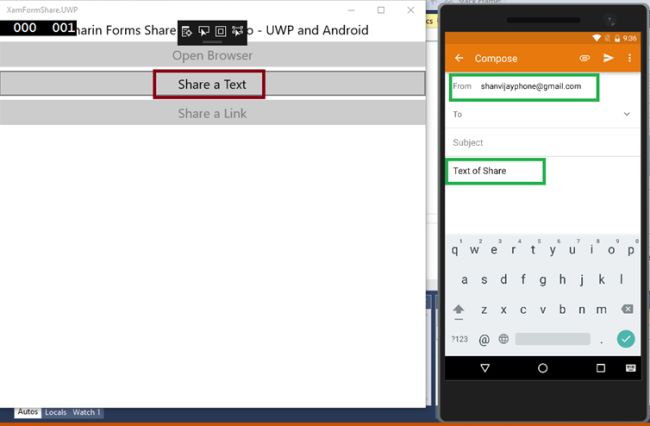The width and height of the screenshot is (650, 426).
Task: Tap the To recipient field
Action: (x=543, y=114)
